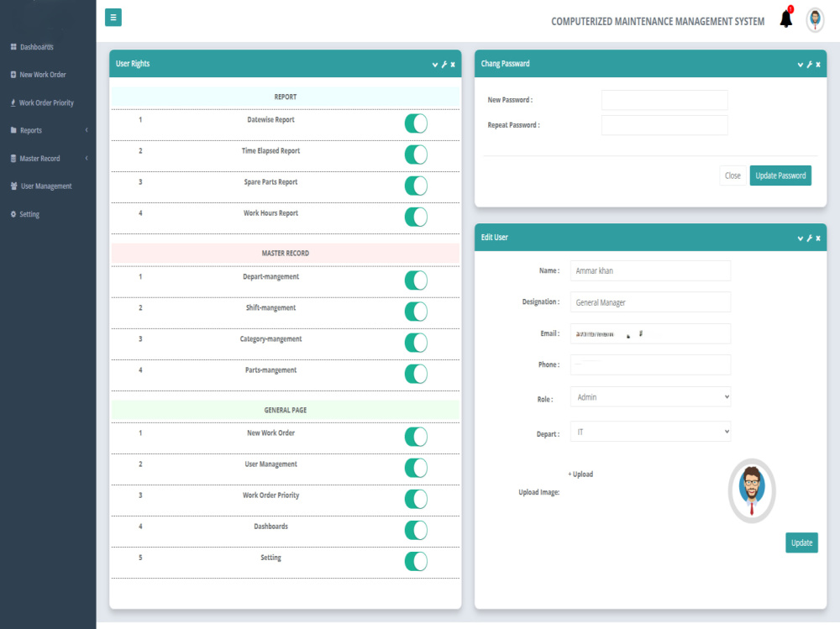Toggle Shift-mangement switch
The image size is (840, 629).
coord(416,311)
